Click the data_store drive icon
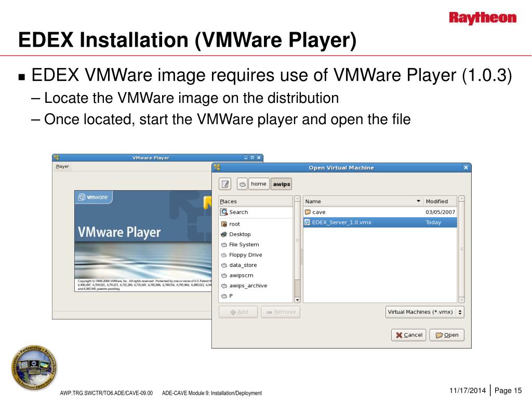Viewport: 532px width, 399px height. (224, 265)
